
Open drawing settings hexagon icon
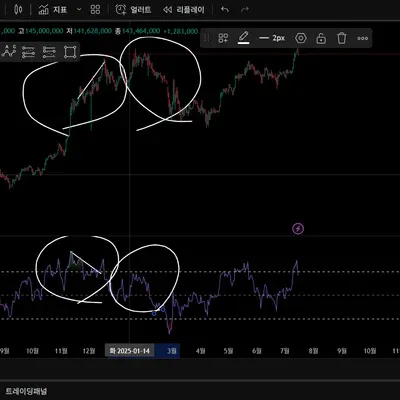coord(301,38)
